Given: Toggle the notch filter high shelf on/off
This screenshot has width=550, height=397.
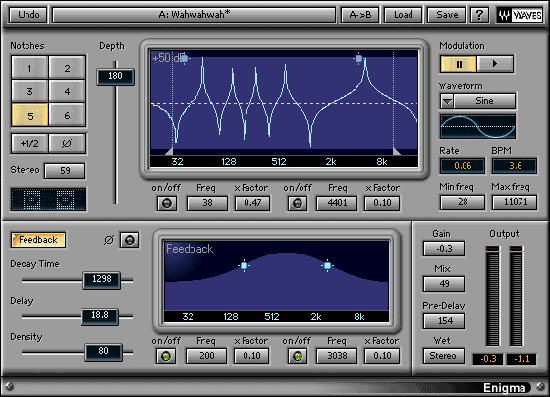Looking at the screenshot, I should [x=297, y=203].
